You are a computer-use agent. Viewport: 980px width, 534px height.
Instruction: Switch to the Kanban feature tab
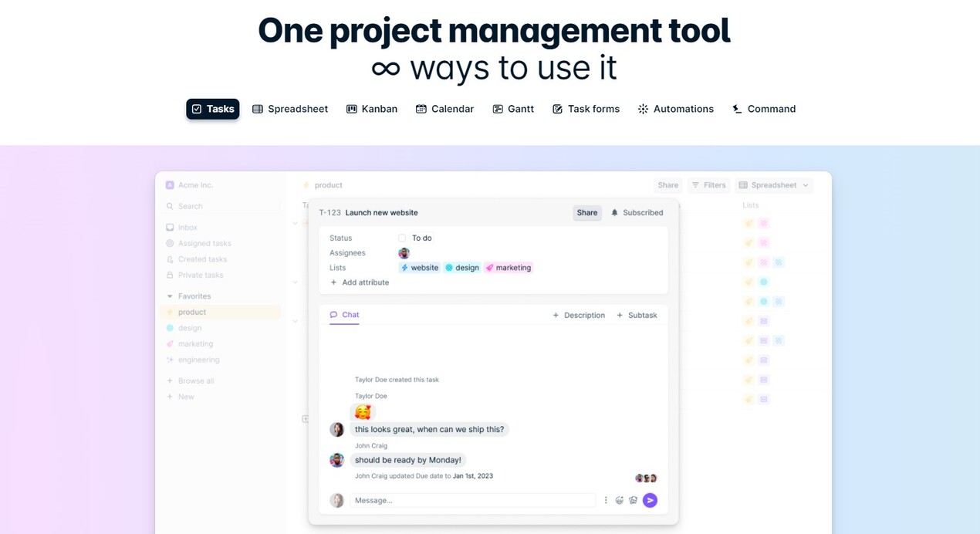tap(372, 109)
